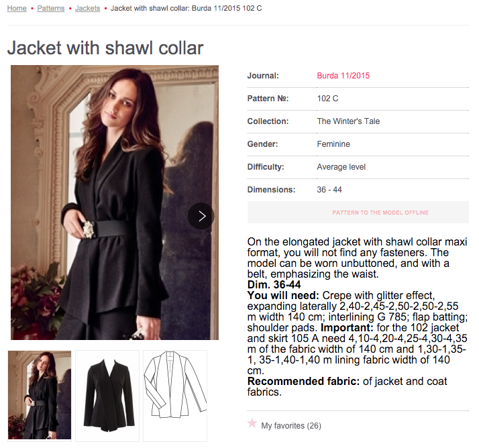The height and width of the screenshot is (448, 479).
Task: Click the pink favorites star icon
Action: click(x=252, y=423)
